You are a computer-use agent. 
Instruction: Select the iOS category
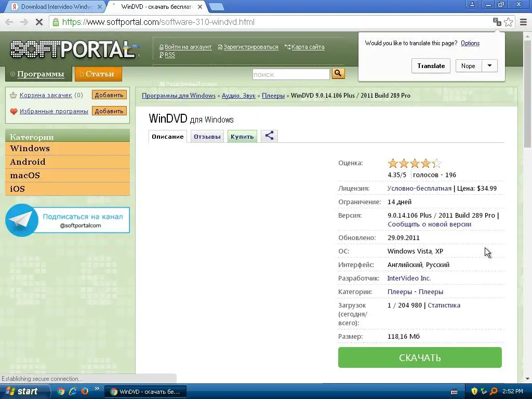68,189
